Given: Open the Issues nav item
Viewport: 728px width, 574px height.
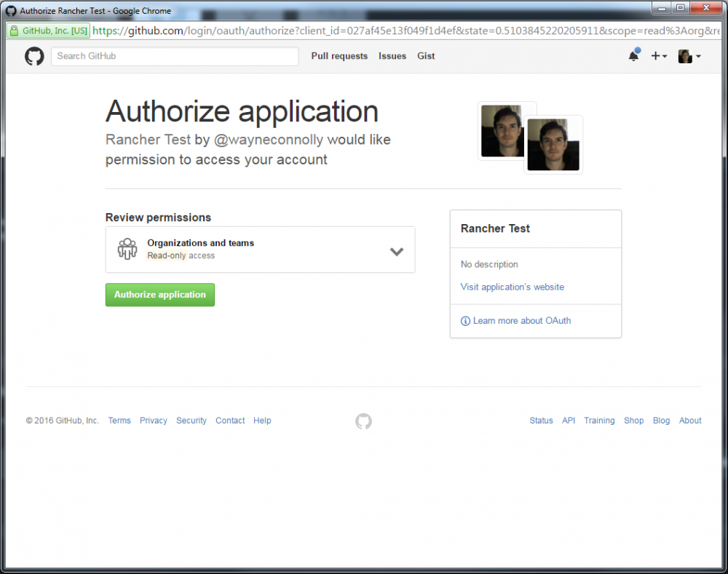Looking at the screenshot, I should (392, 56).
